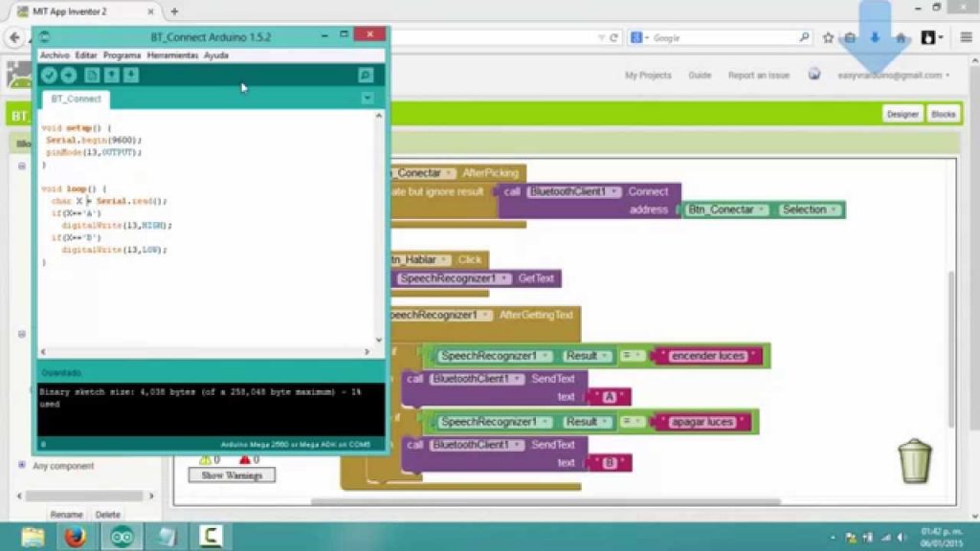
Task: Expand the Any component tree node
Action: pos(22,465)
